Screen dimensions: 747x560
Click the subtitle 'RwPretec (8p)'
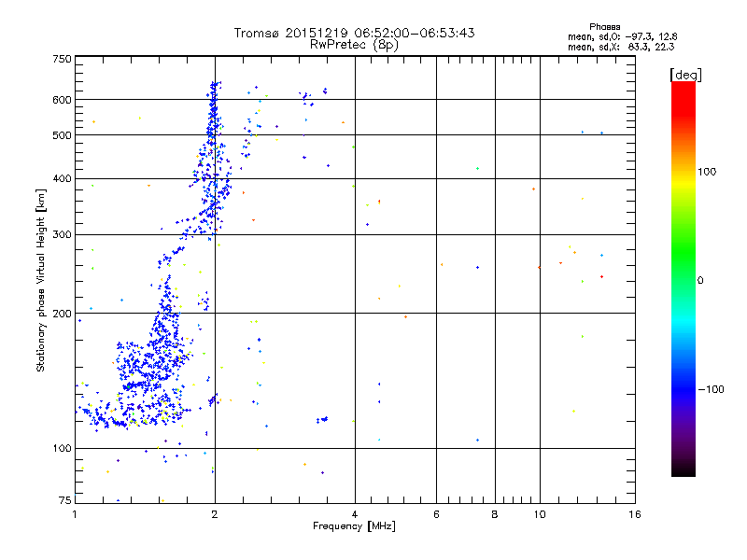click(x=354, y=45)
